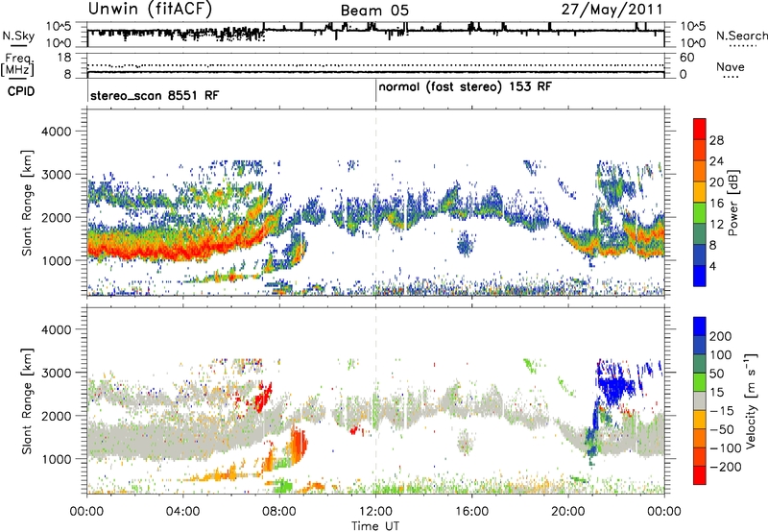
Task: Click the '60' Nave axis tick
Action: [x=686, y=58]
